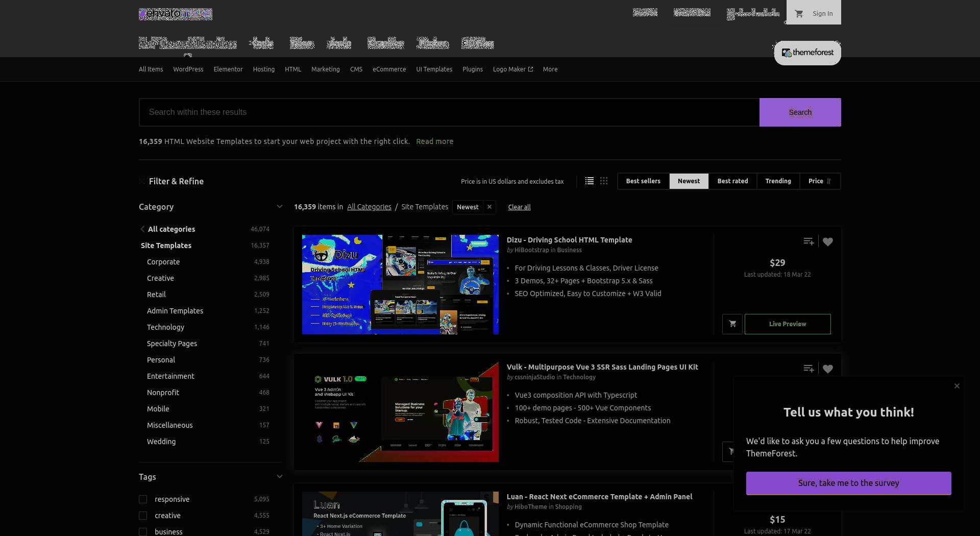
Task: Check the responsive tag checkbox
Action: (143, 499)
